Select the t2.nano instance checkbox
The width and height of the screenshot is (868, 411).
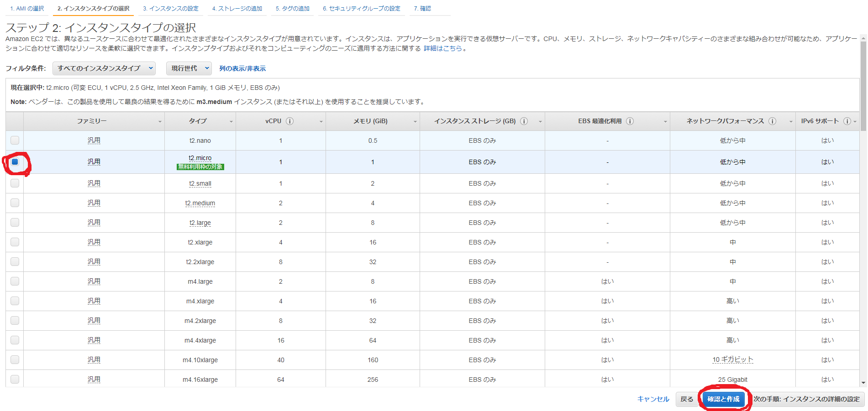point(15,140)
